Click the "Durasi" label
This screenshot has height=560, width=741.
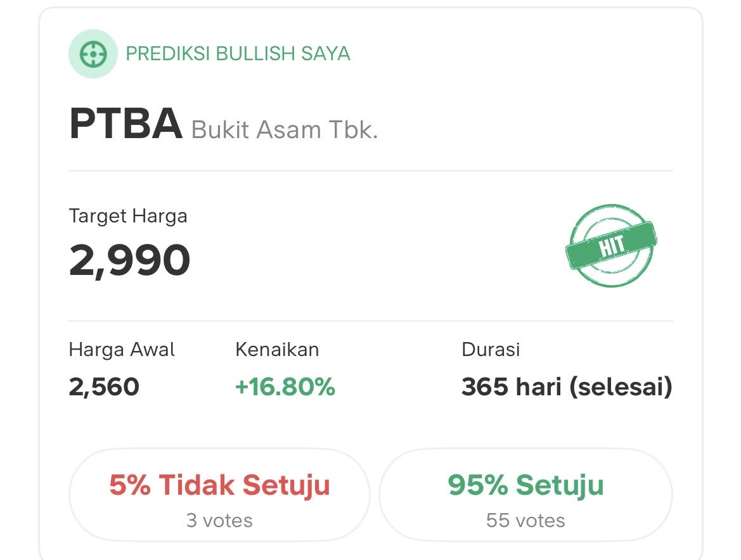coord(491,349)
